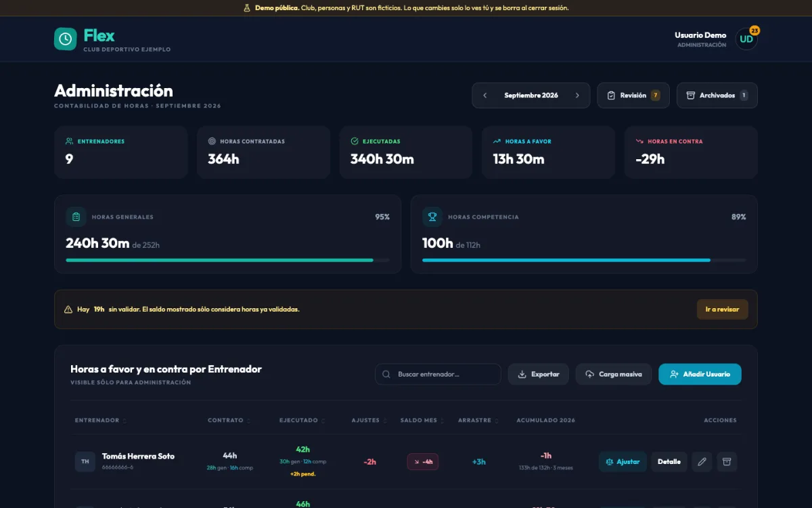Click the Flex clock logo icon

click(66, 39)
